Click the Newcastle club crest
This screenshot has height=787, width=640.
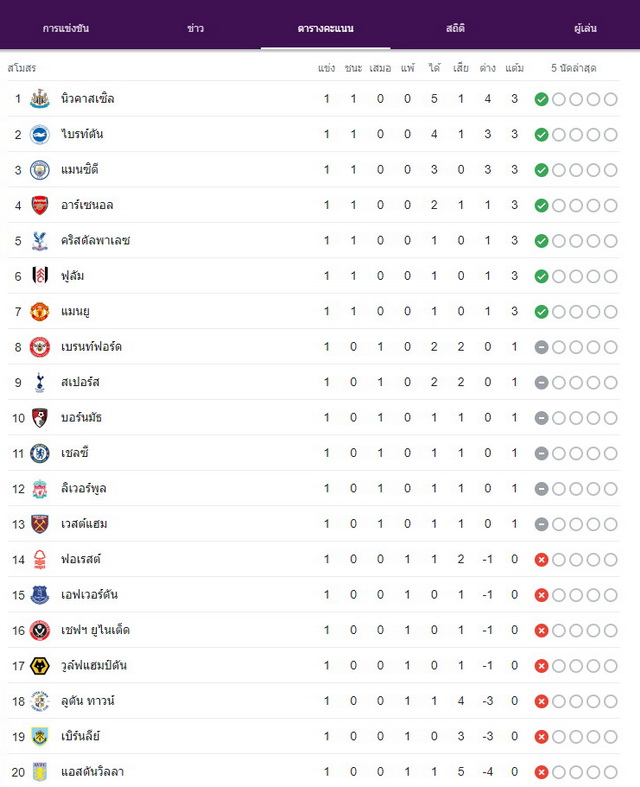click(40, 99)
